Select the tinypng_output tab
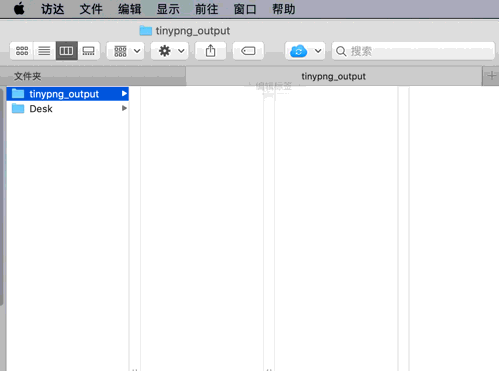The width and height of the screenshot is (499, 371). (x=334, y=76)
